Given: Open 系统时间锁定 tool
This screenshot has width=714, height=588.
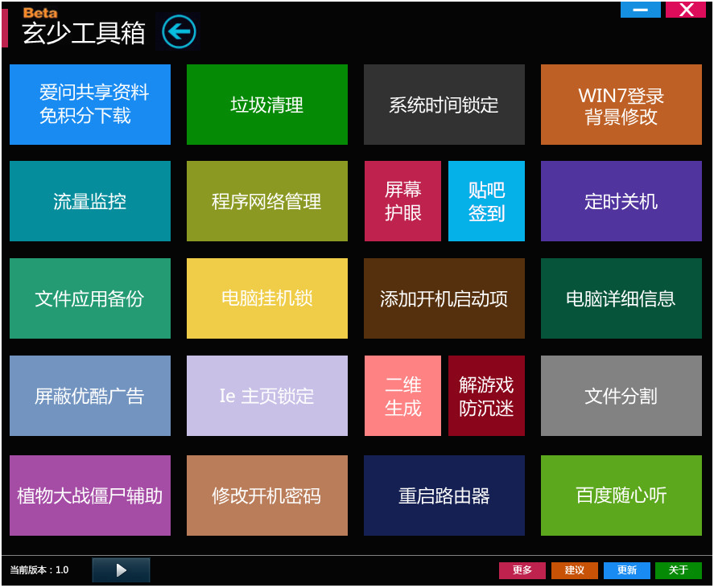Looking at the screenshot, I should (444, 105).
